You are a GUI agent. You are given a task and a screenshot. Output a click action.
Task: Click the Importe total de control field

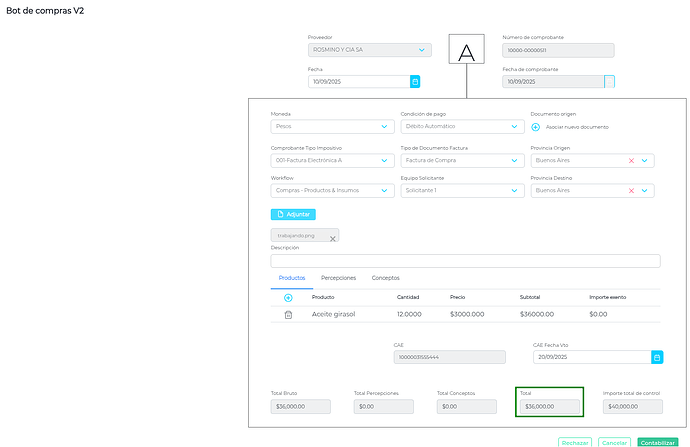633,407
